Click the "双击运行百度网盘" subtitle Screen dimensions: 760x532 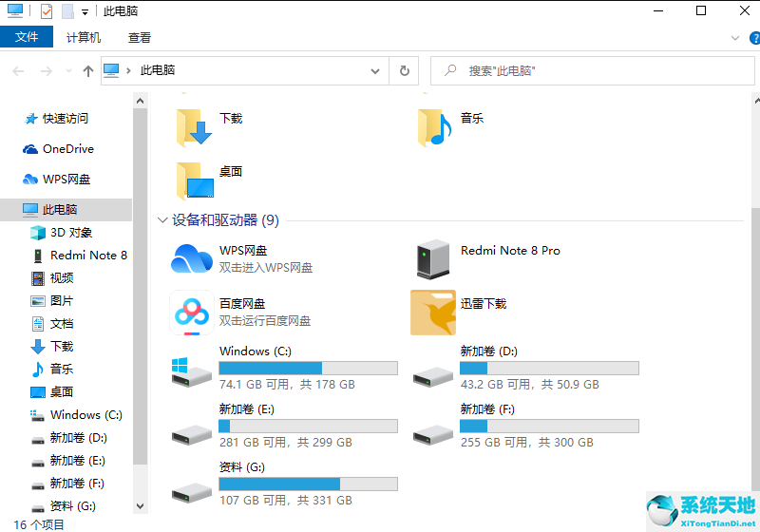(265, 321)
